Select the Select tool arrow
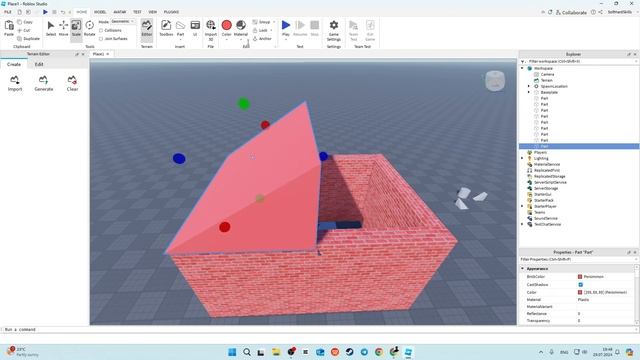The image size is (640, 360). click(x=51, y=29)
